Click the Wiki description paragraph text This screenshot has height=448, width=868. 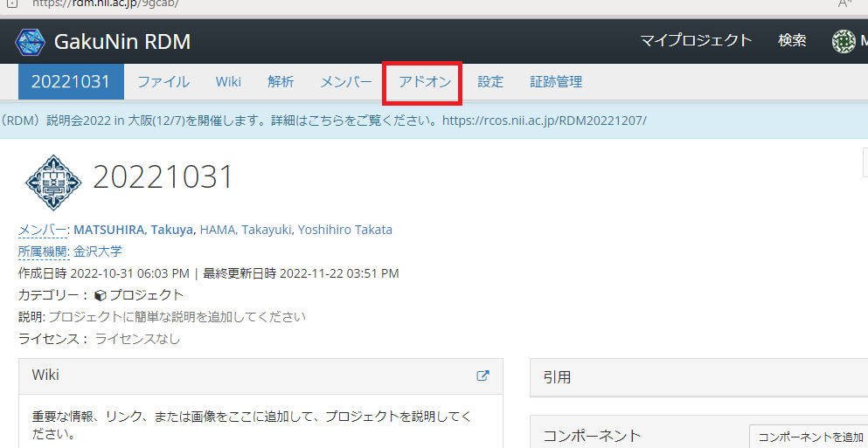[252, 424]
